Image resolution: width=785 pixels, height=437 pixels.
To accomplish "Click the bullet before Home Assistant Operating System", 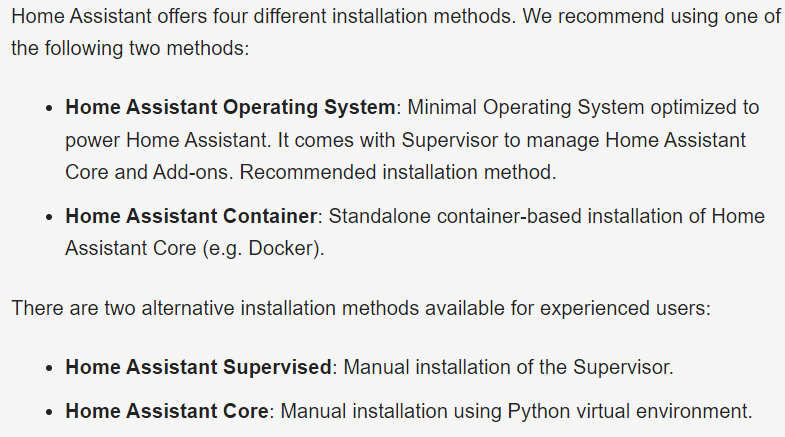I will pyautogui.click(x=49, y=109).
